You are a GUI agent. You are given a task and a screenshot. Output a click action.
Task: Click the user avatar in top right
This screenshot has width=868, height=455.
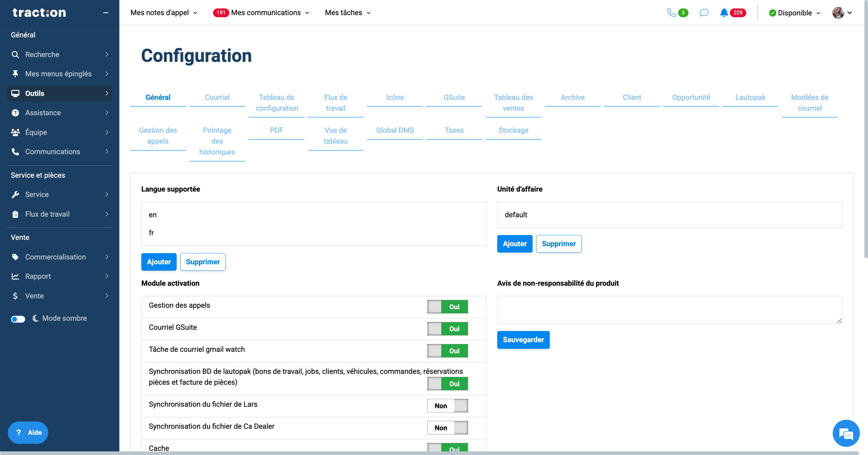838,12
